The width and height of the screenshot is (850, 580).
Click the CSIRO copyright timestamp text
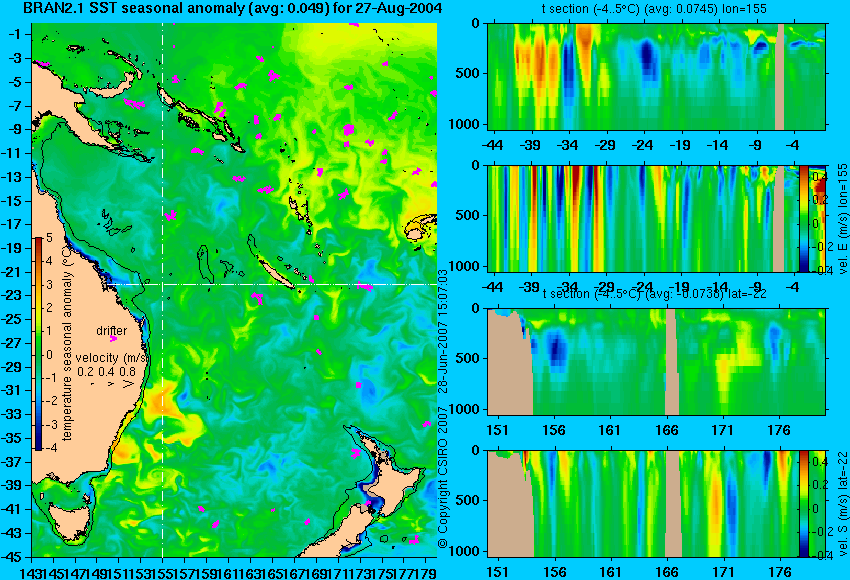click(443, 409)
